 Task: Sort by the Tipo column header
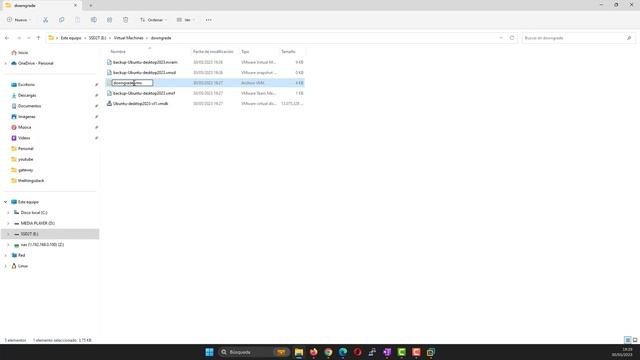point(245,51)
